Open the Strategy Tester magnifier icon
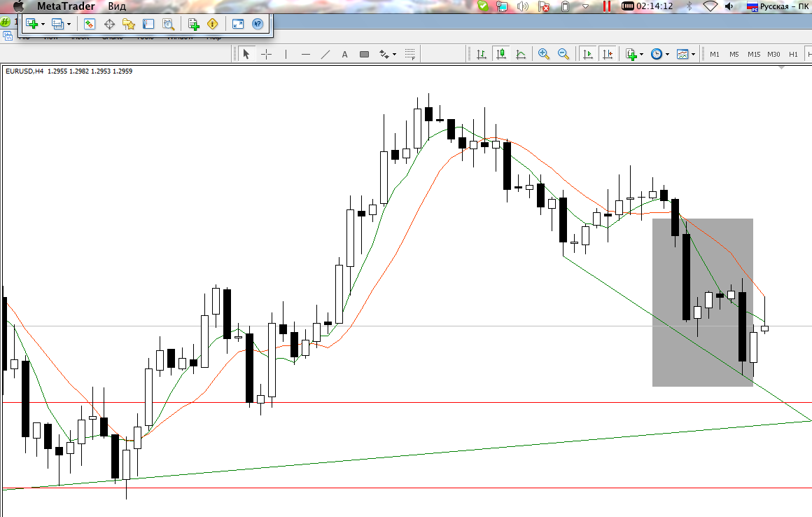 168,24
